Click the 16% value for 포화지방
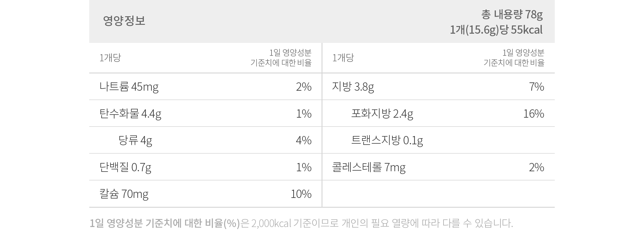Viewport: 644px width, 231px height. coord(534,114)
